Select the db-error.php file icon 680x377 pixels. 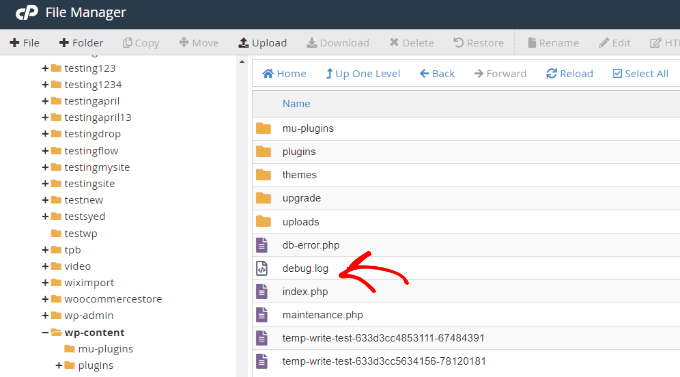pyautogui.click(x=262, y=245)
